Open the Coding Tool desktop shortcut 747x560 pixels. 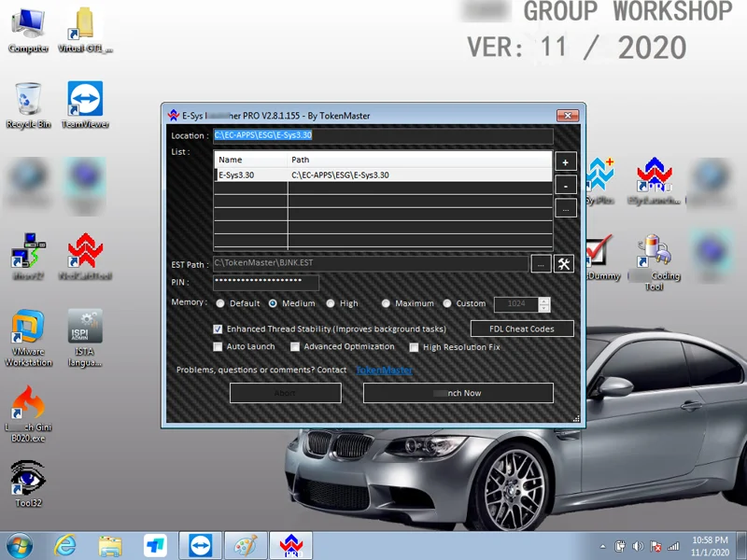(x=655, y=262)
